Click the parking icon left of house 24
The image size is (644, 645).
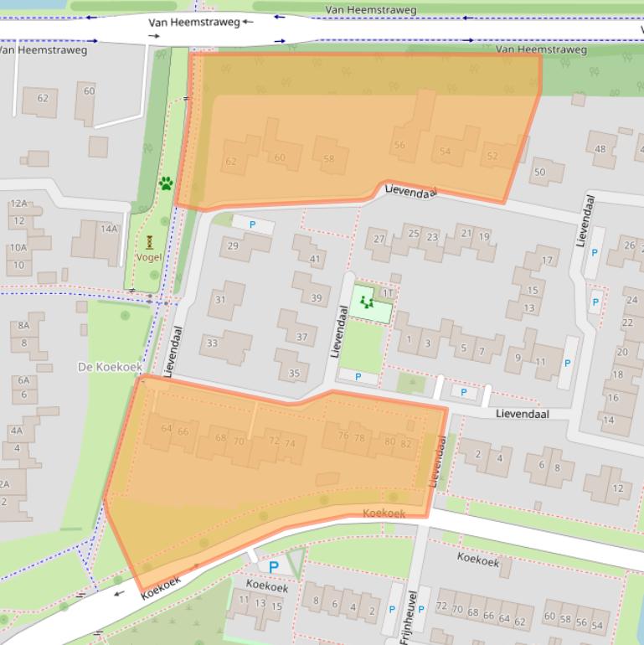tap(595, 302)
